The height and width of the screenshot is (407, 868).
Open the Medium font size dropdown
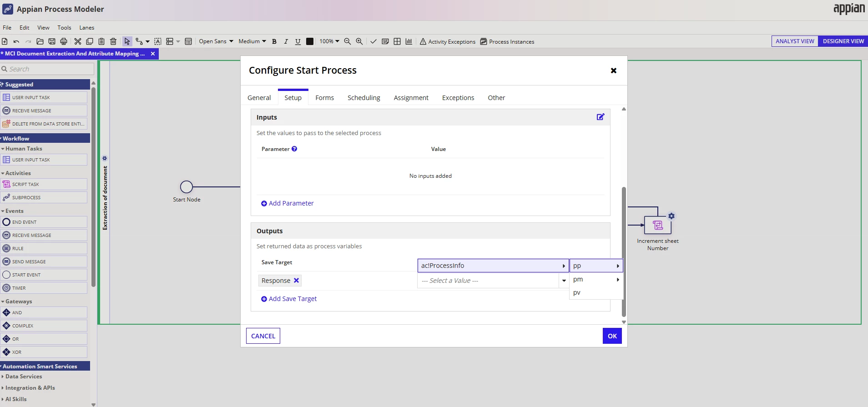point(252,41)
